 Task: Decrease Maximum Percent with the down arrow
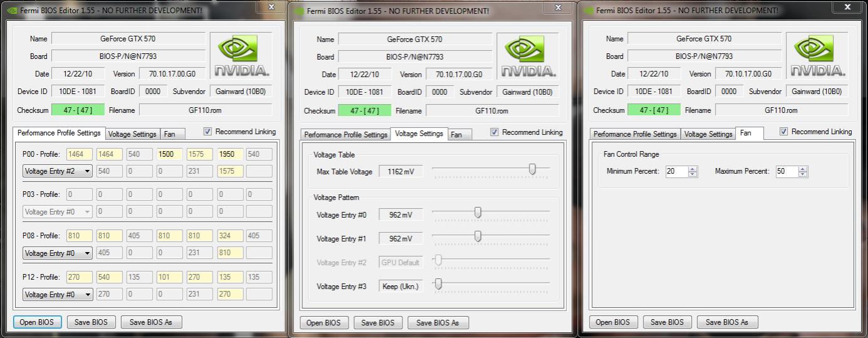coord(803,174)
